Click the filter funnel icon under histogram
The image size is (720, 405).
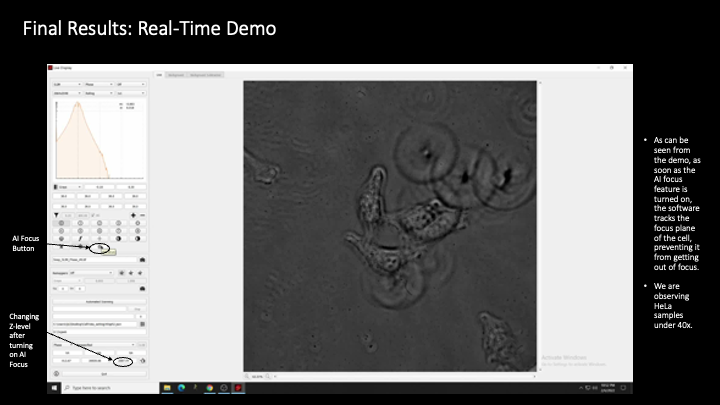point(56,214)
